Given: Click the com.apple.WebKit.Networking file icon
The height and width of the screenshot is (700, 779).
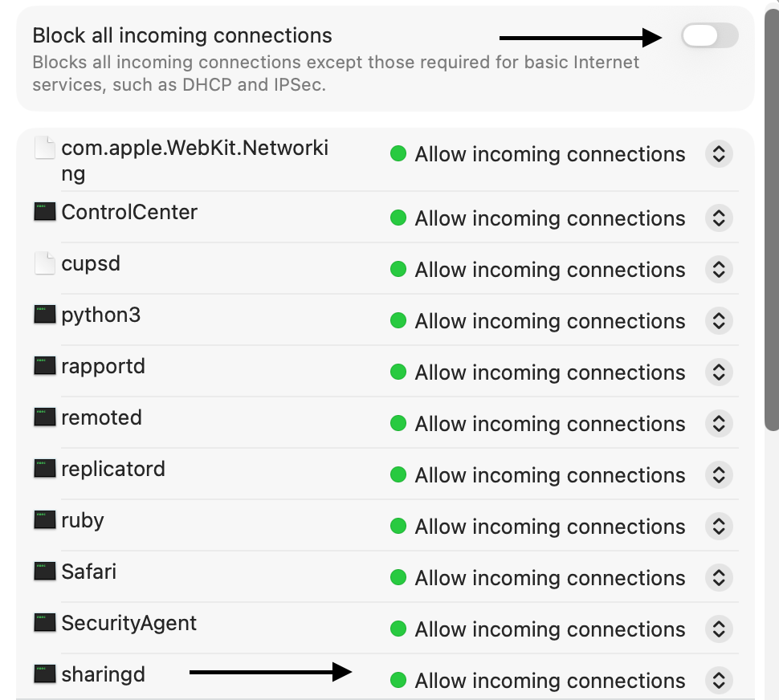Looking at the screenshot, I should click(x=45, y=149).
